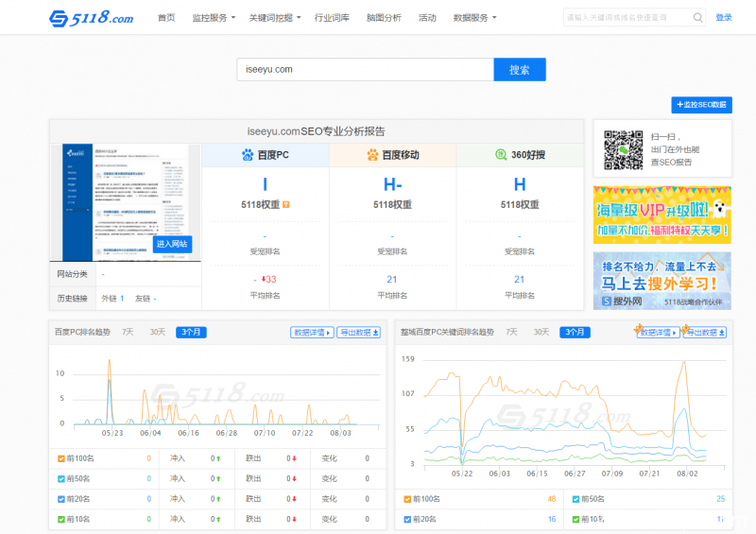
Task: Click the 前50名 value 25 in right chart
Action: [x=721, y=499]
